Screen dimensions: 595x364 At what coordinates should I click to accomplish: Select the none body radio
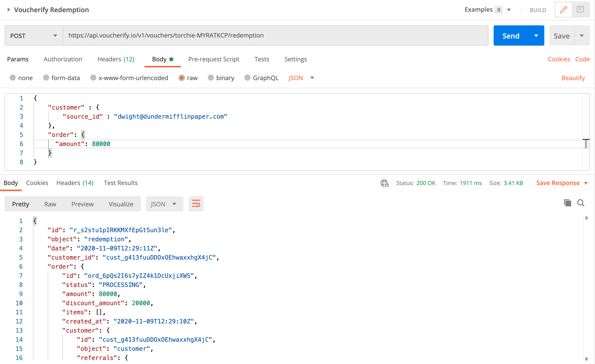pos(13,78)
